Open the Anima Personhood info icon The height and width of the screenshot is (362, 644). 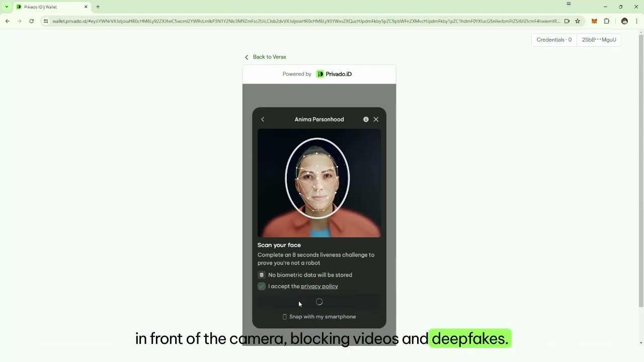click(x=366, y=119)
